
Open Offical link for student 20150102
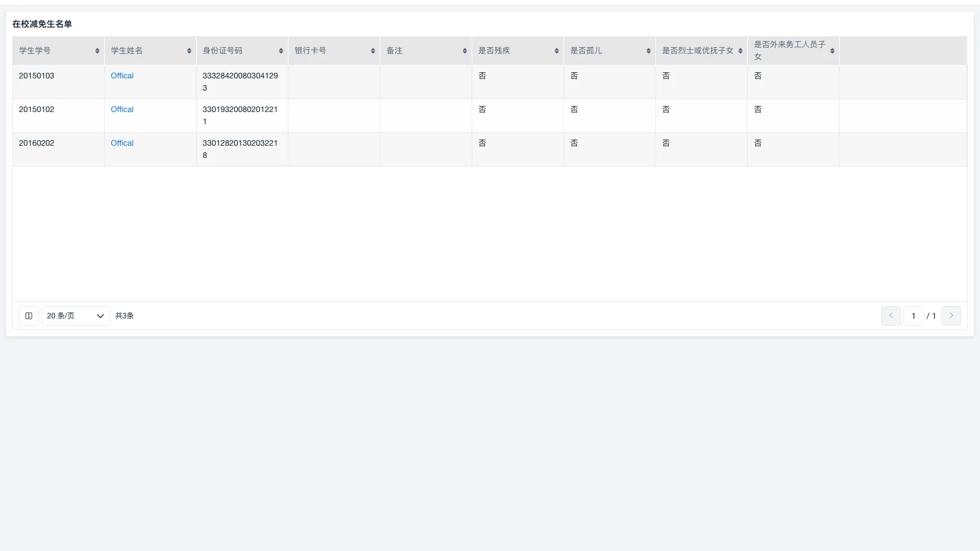pos(122,110)
